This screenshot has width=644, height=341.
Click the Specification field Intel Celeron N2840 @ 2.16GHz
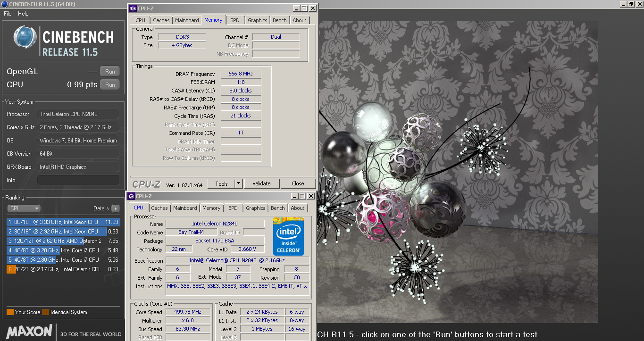click(237, 260)
